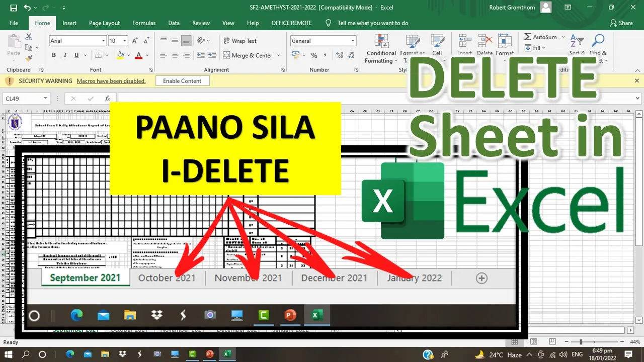Redo the last undone action

coord(46,8)
